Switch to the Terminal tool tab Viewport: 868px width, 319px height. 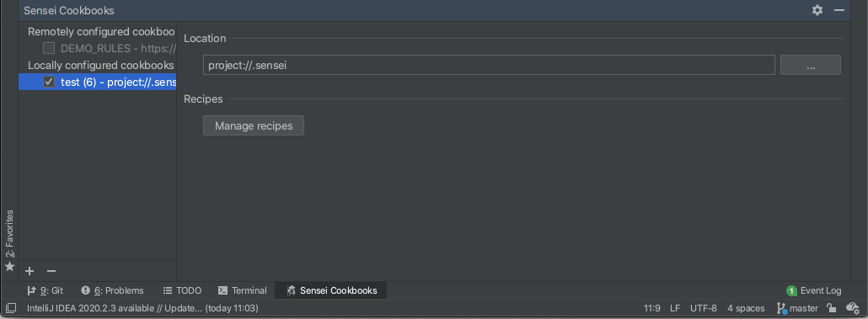243,291
